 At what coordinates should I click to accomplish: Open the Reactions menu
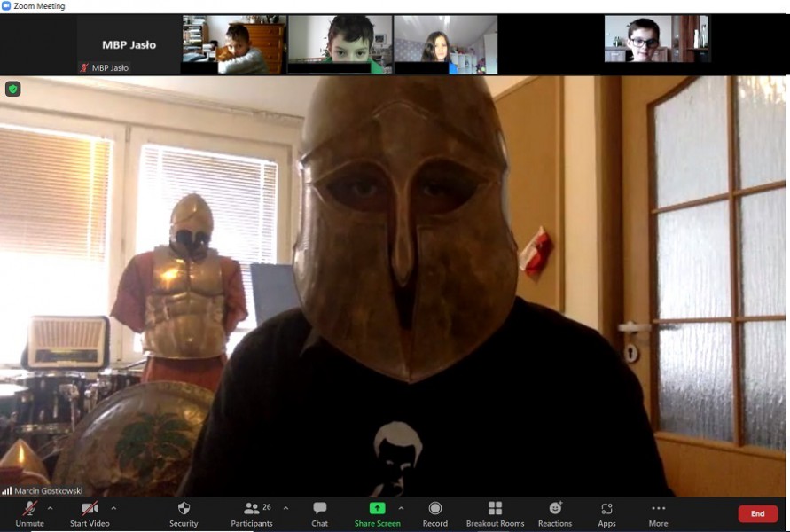tap(555, 514)
